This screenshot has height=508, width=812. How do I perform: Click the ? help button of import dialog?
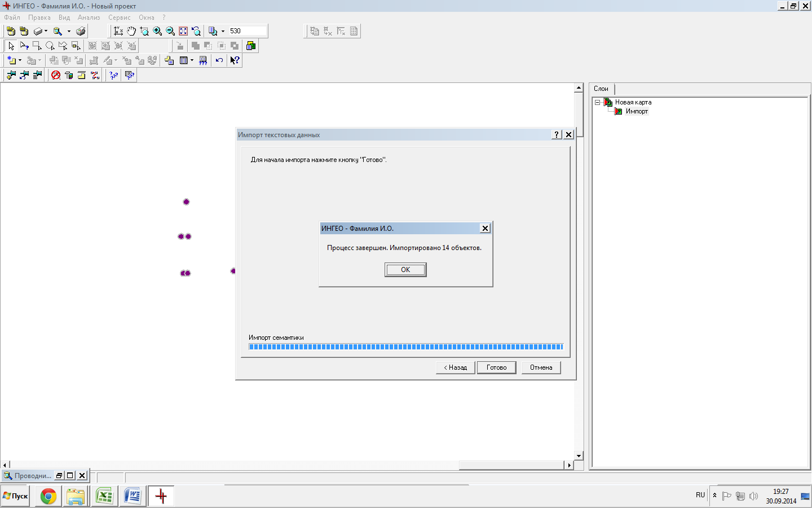557,134
